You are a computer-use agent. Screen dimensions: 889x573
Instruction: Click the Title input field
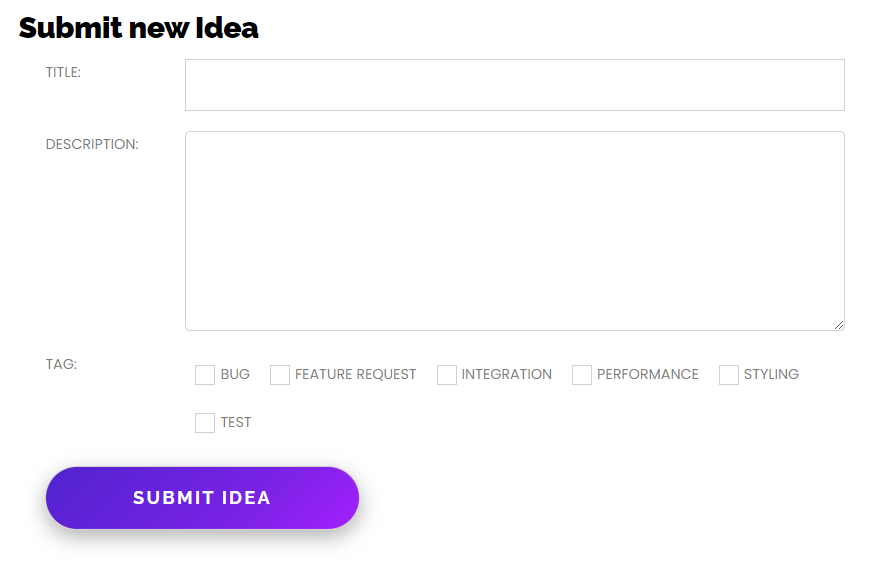point(514,85)
